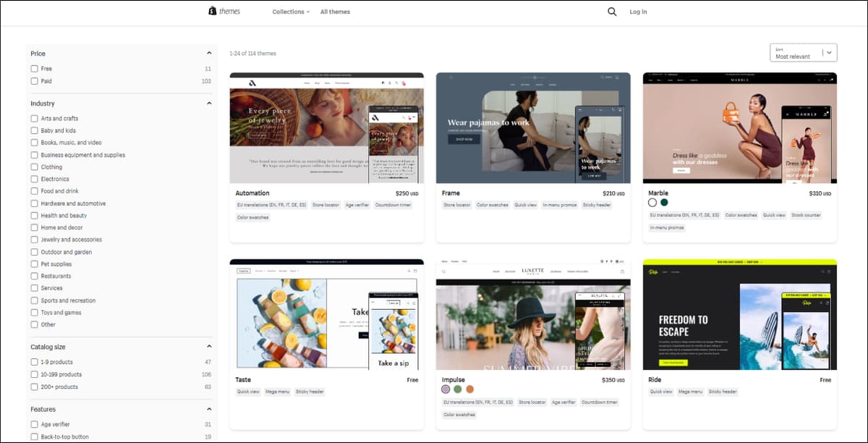
Task: Click Frame's In-menu promos tag
Action: (559, 205)
